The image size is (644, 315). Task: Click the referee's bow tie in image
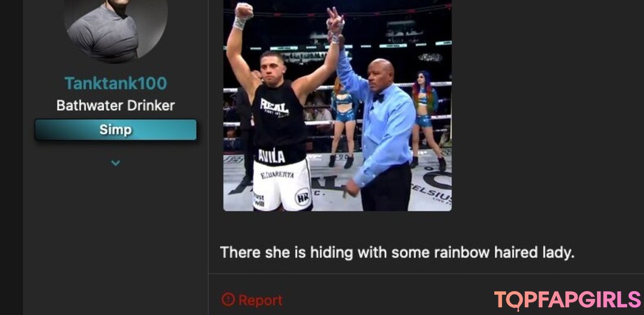tap(378, 98)
